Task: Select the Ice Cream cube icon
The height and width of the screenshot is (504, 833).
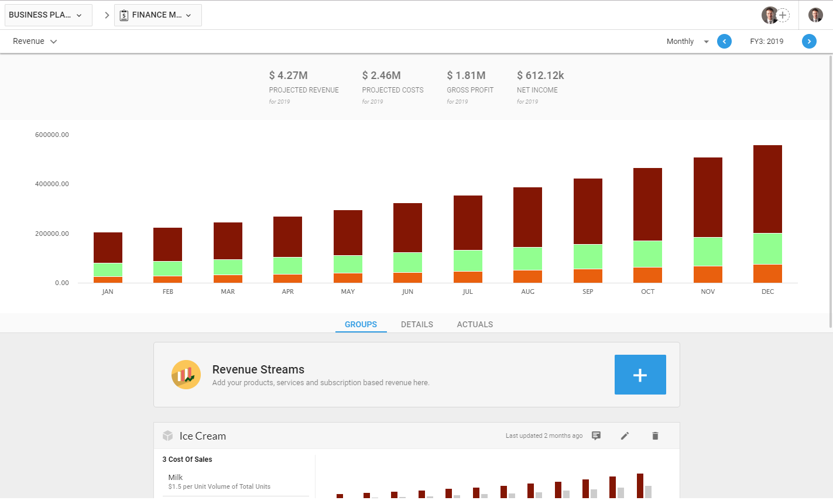Action: [x=168, y=436]
